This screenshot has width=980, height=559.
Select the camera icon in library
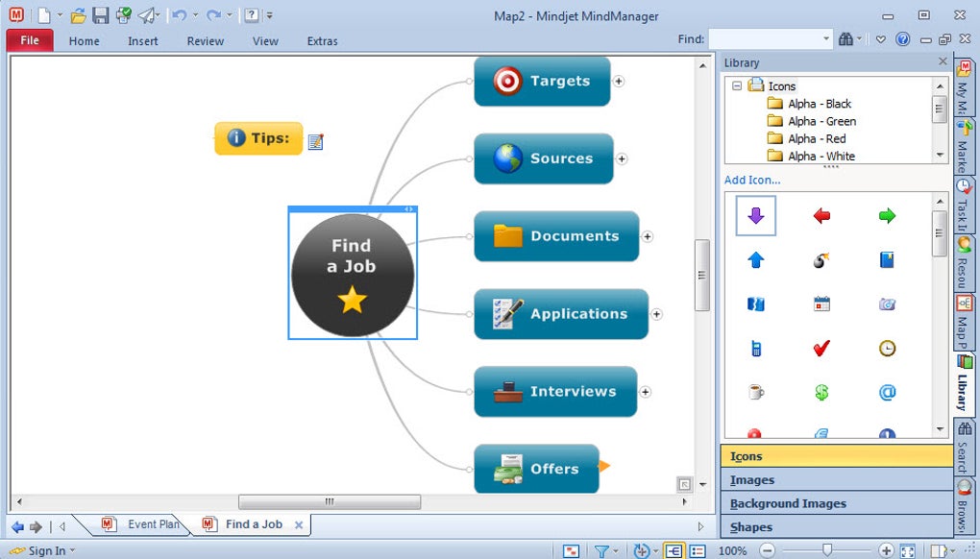click(887, 304)
